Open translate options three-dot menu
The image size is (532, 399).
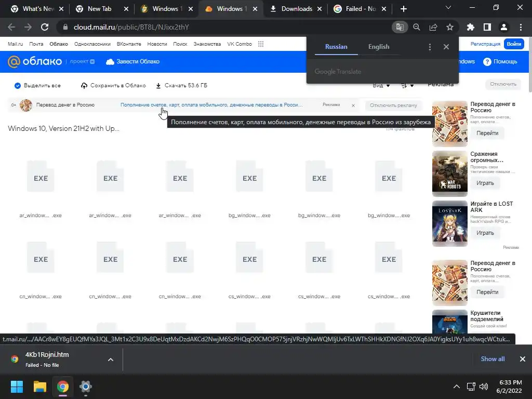point(430,47)
